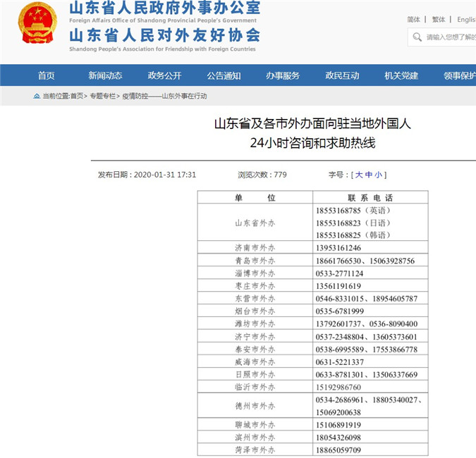Open the 首页 navigation menu item
The width and height of the screenshot is (476, 458).
46,75
